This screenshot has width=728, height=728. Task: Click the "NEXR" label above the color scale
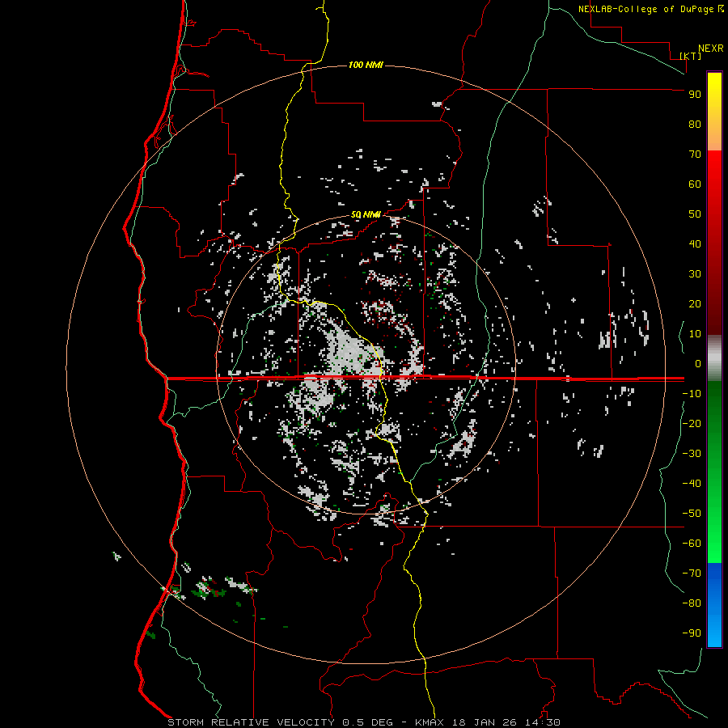(x=711, y=49)
